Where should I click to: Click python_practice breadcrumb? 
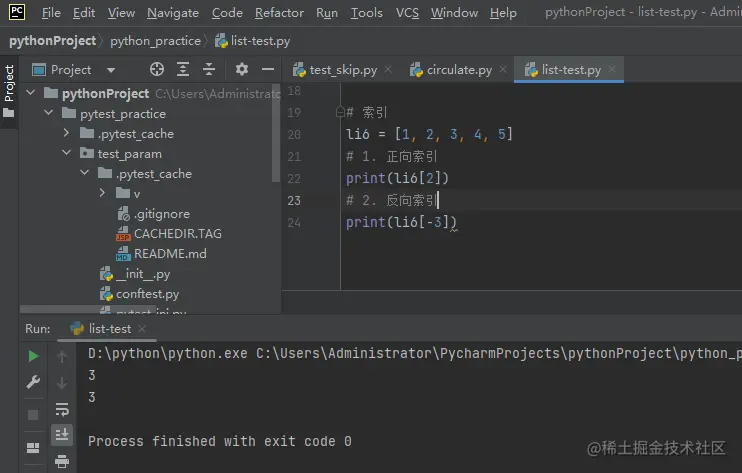155,41
